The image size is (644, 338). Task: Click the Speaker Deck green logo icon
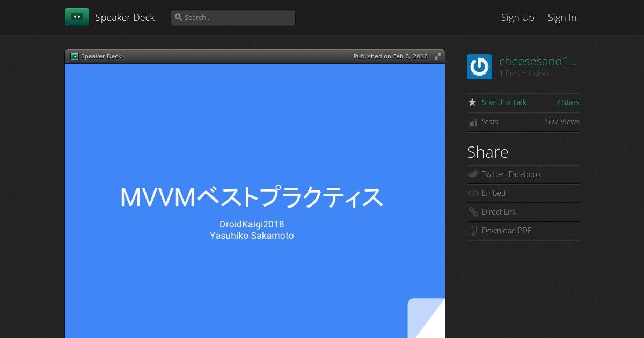[x=77, y=17]
